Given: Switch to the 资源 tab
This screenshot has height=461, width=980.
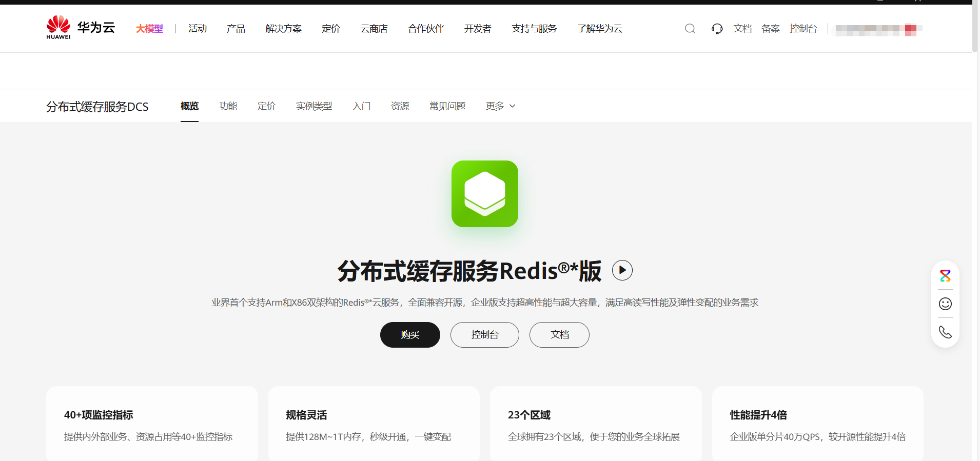Looking at the screenshot, I should point(400,106).
